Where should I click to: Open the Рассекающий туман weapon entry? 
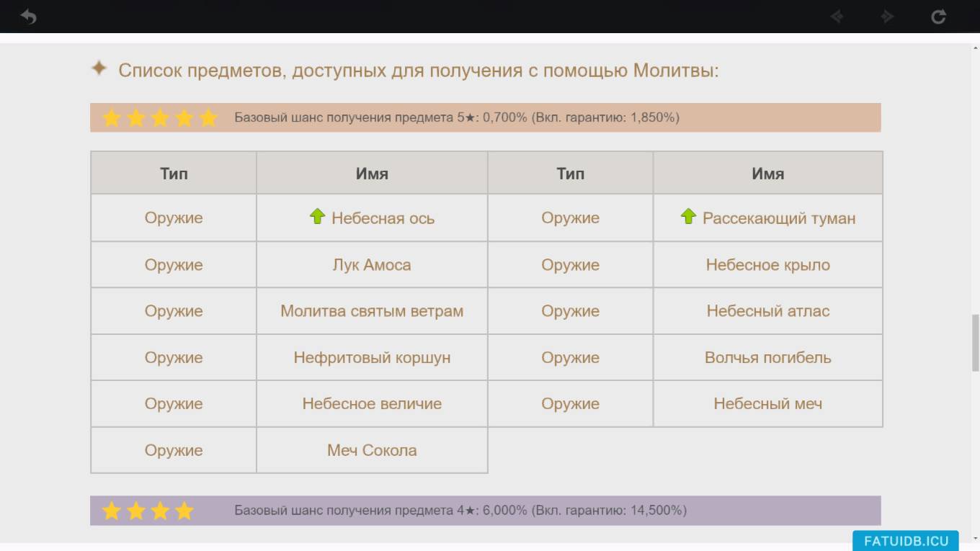(x=779, y=218)
